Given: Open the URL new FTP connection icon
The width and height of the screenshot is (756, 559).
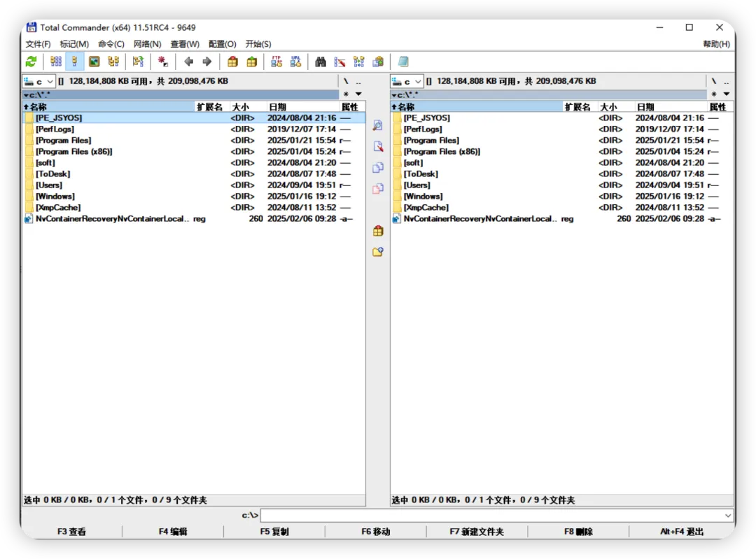Looking at the screenshot, I should [295, 62].
